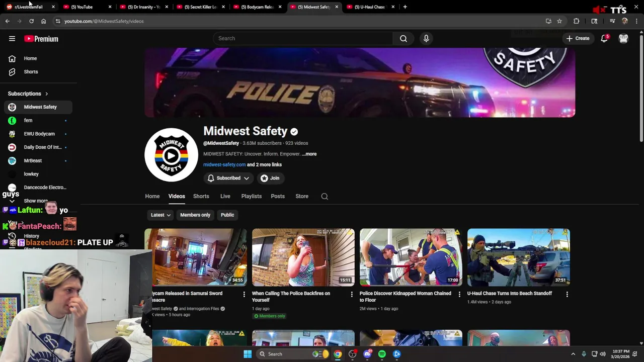Screen dimensions: 644x362
Task: Open Discord from the taskbar
Action: pyautogui.click(x=367, y=354)
